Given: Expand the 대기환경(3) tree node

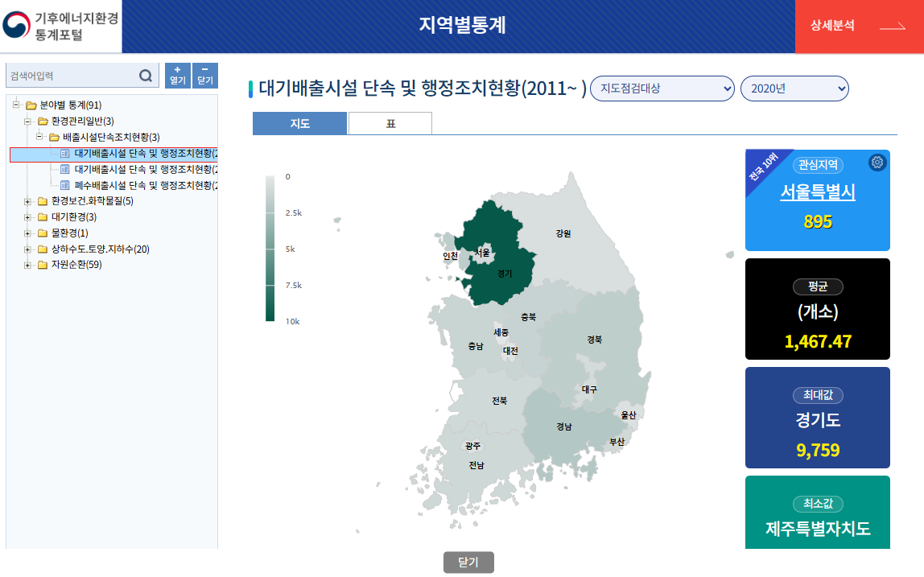Looking at the screenshot, I should [x=27, y=217].
